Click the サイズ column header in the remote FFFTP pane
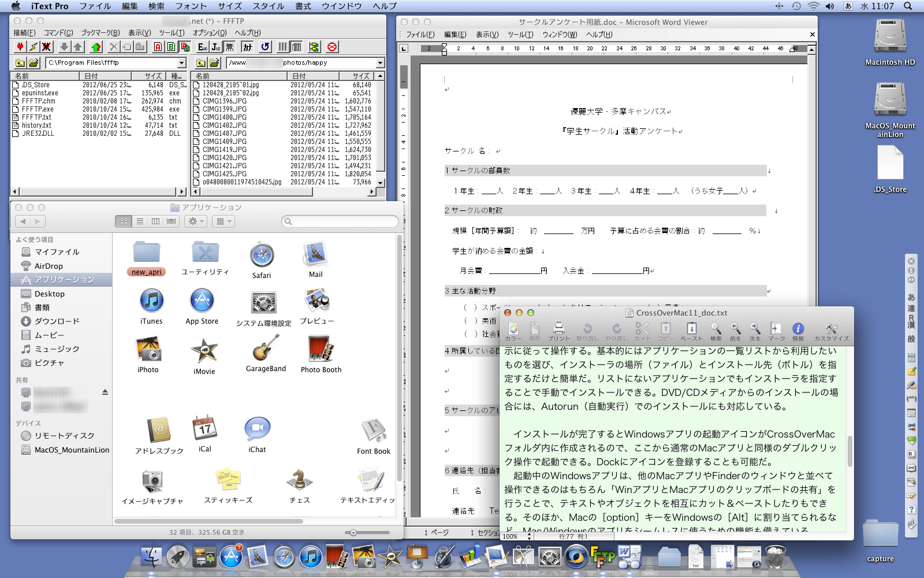The image size is (924, 578). pos(356,76)
